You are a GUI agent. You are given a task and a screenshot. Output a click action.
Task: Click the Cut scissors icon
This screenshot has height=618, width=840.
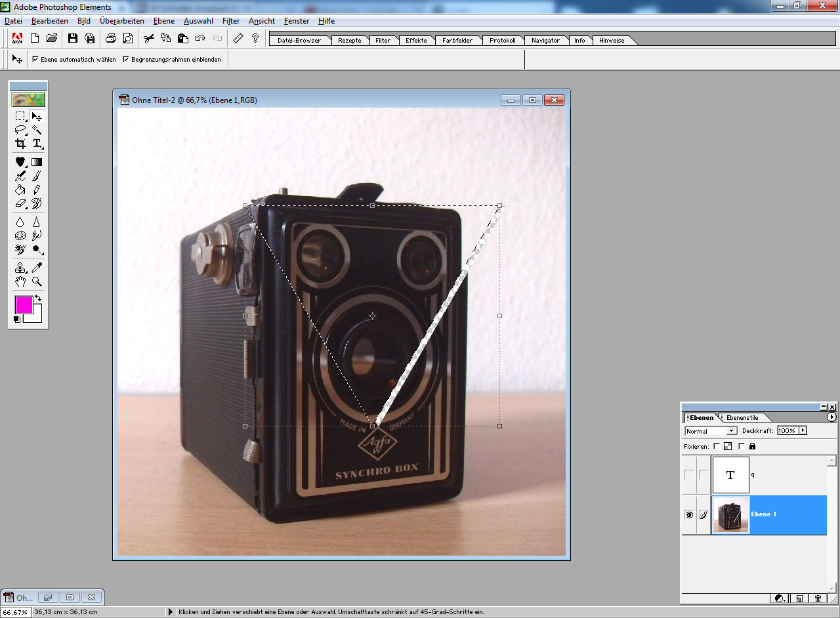(x=149, y=38)
